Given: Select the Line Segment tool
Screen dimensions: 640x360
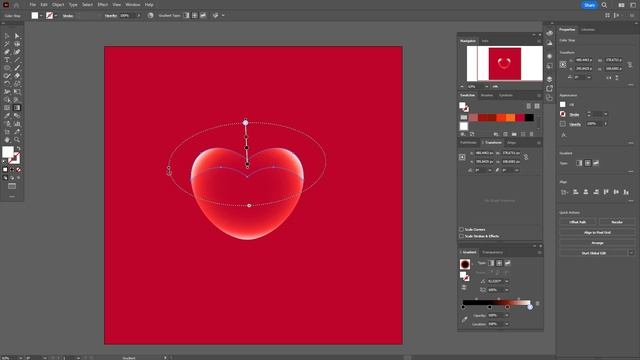Looking at the screenshot, I should pos(17,60).
